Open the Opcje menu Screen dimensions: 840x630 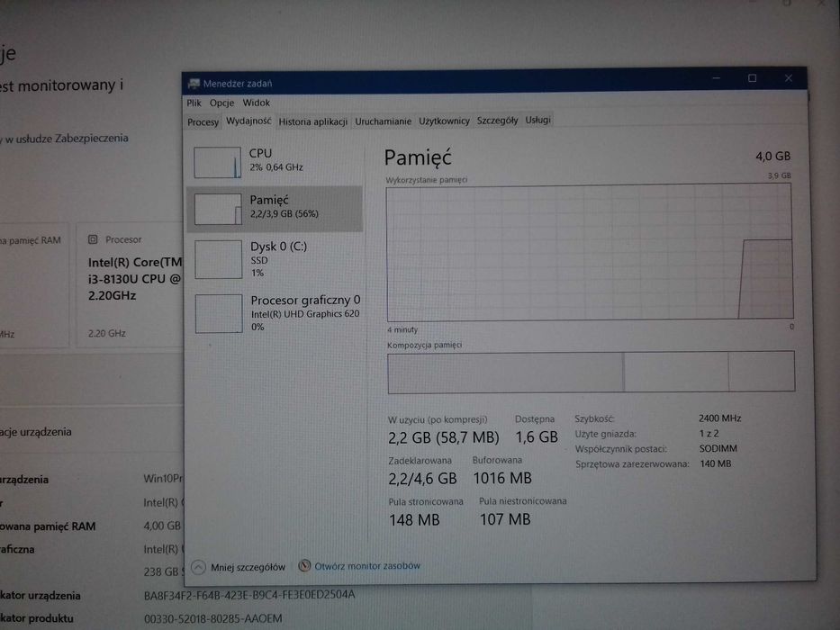pos(221,103)
